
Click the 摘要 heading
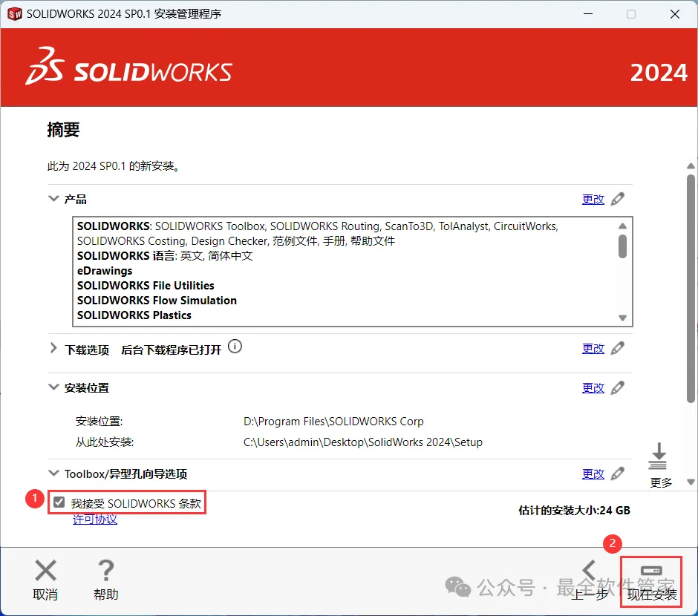coord(63,130)
